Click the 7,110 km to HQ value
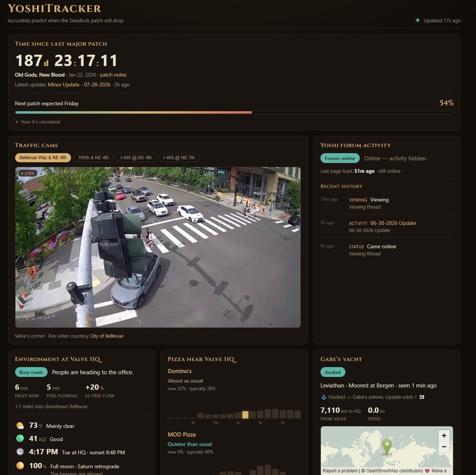Screen dimensions: 476x475 tap(340, 410)
